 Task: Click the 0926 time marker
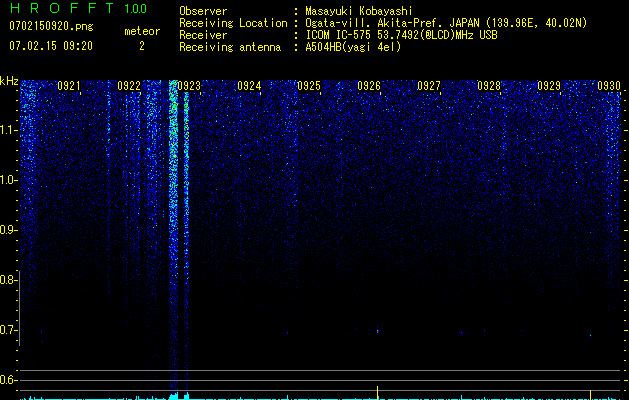coord(369,86)
